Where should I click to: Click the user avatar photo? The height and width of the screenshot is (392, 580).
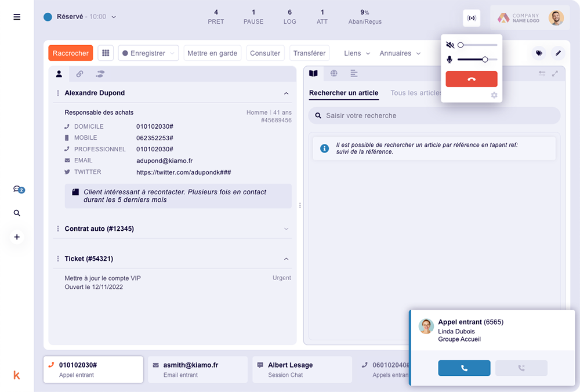[556, 17]
